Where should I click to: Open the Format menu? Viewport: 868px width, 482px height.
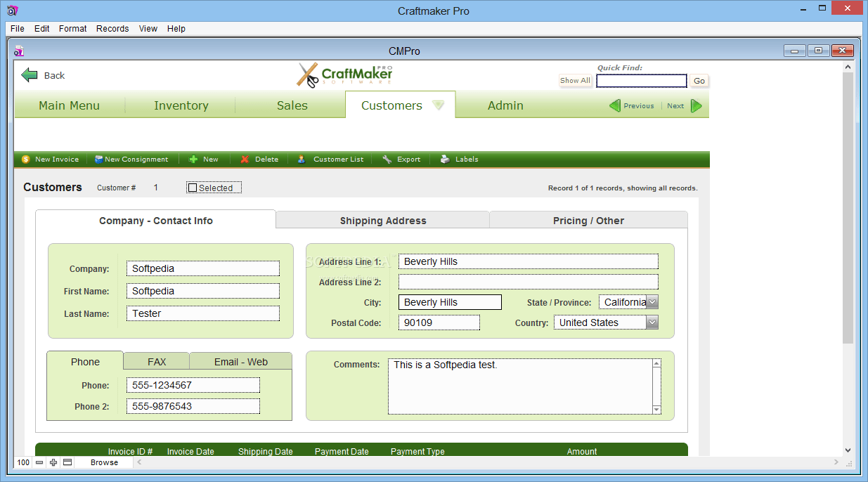pyautogui.click(x=73, y=29)
